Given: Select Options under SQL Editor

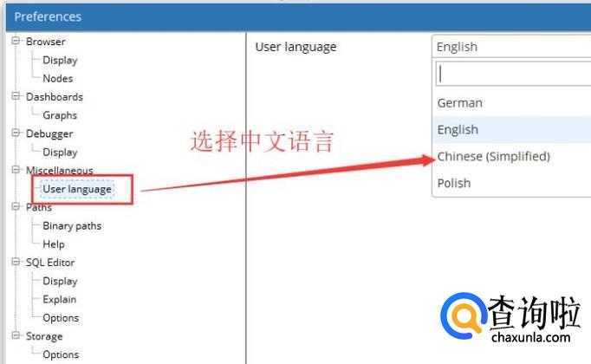Looking at the screenshot, I should [61, 318].
